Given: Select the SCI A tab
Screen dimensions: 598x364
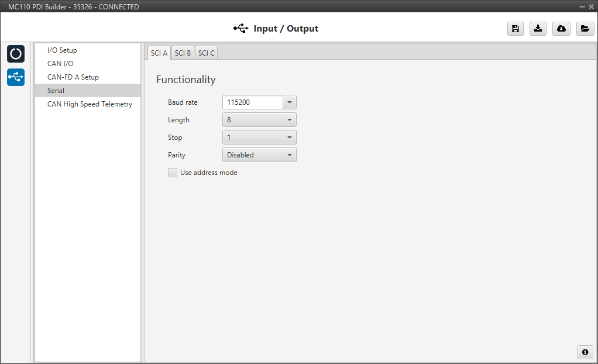Looking at the screenshot, I should click(159, 53).
